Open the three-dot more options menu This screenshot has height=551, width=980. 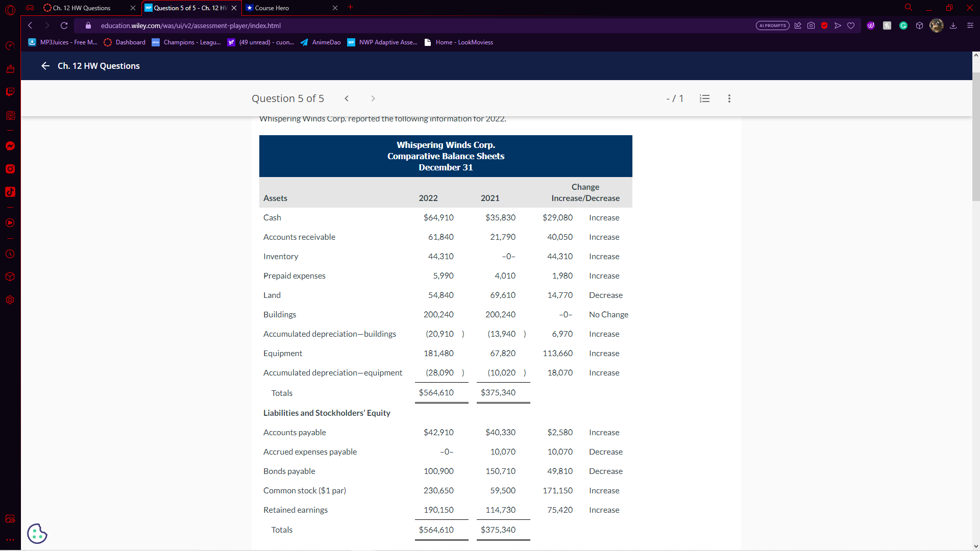[x=729, y=98]
